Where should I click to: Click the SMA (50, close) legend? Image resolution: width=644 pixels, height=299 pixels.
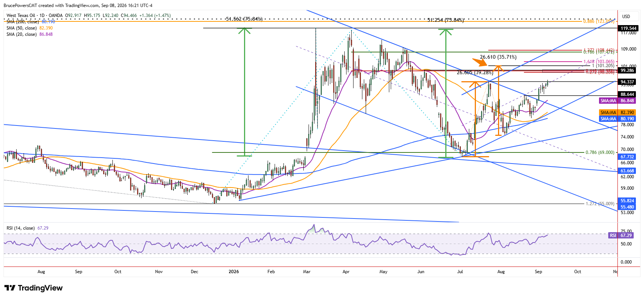click(x=21, y=28)
